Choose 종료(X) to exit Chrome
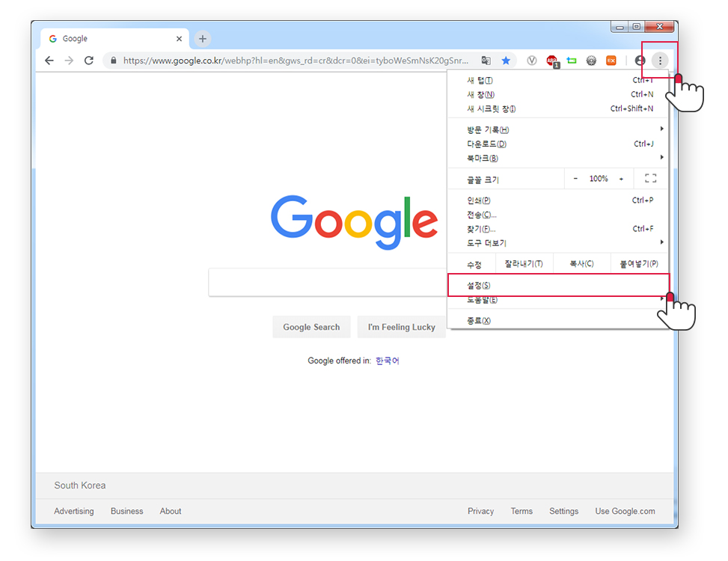This screenshot has width=728, height=561. coord(557,321)
